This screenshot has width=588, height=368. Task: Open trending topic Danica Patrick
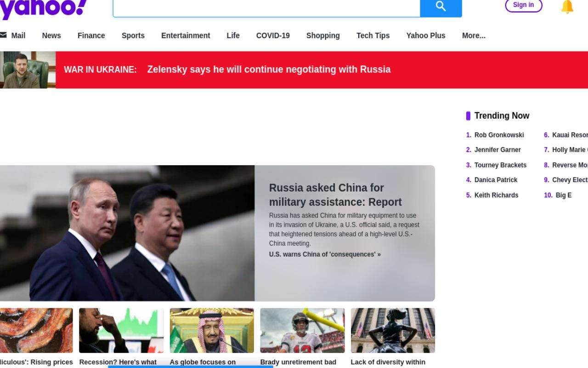click(x=496, y=180)
